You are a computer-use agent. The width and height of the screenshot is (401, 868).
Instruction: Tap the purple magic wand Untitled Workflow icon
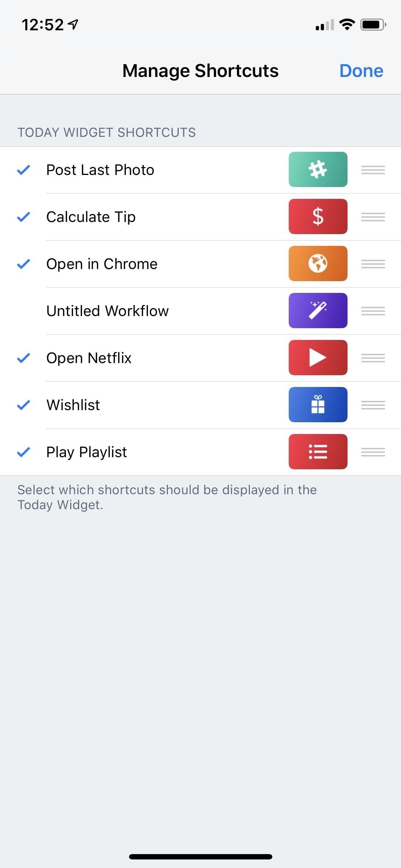pos(318,311)
